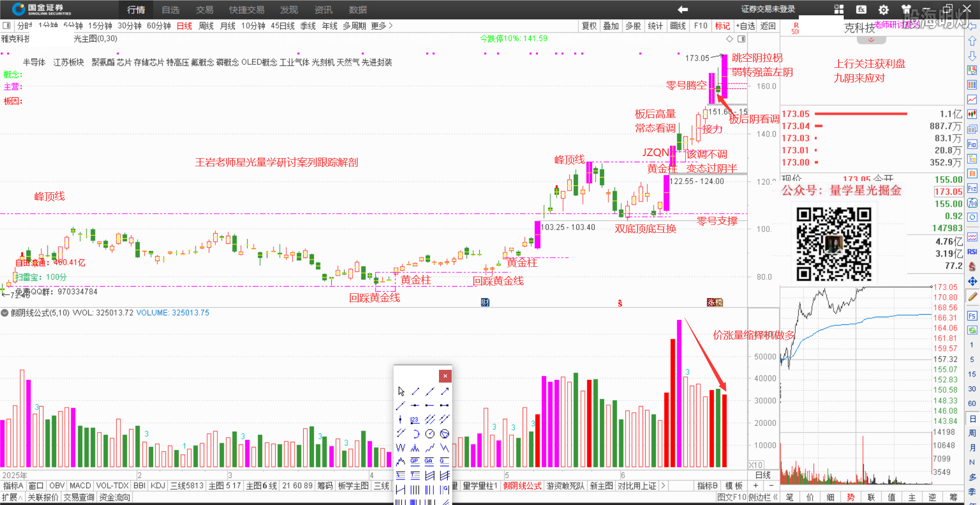980x505 pixels.
Task: Open the 行情 menu tab
Action: coord(136,10)
